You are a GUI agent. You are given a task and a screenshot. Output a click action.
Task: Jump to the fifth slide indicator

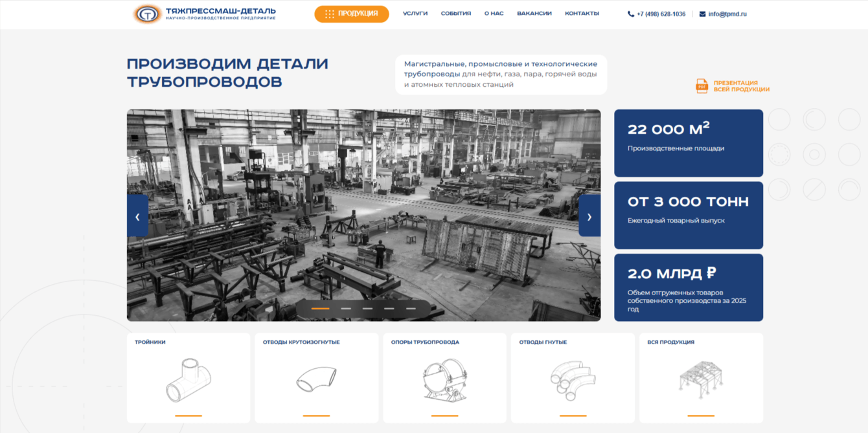[x=411, y=309]
